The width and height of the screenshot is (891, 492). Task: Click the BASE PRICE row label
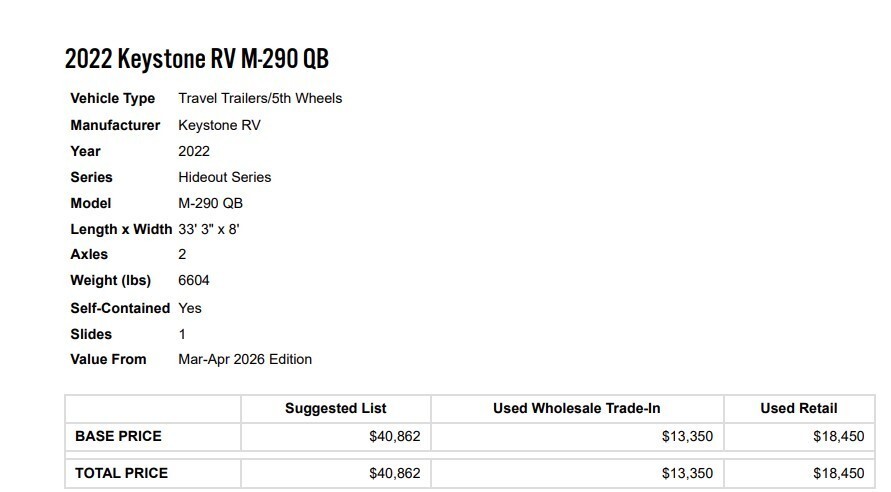coord(118,436)
